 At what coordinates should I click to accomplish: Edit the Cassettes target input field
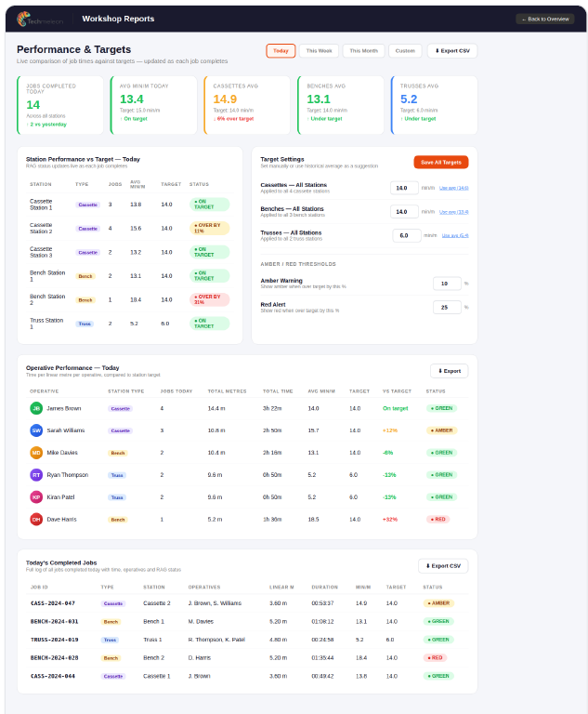(404, 188)
